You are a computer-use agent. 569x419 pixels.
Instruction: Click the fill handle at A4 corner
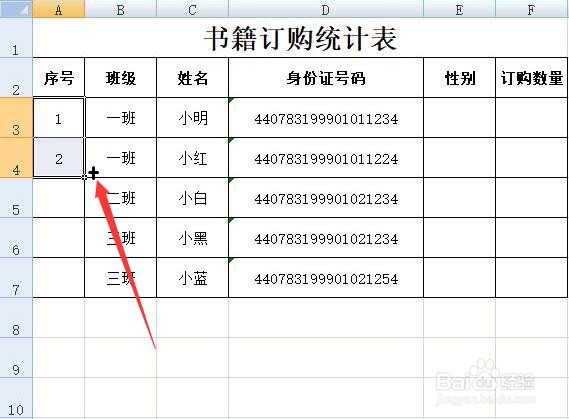(85, 177)
